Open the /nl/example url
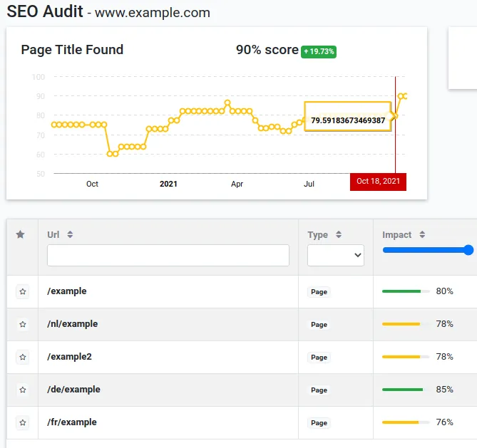This screenshot has height=448, width=477. (73, 324)
